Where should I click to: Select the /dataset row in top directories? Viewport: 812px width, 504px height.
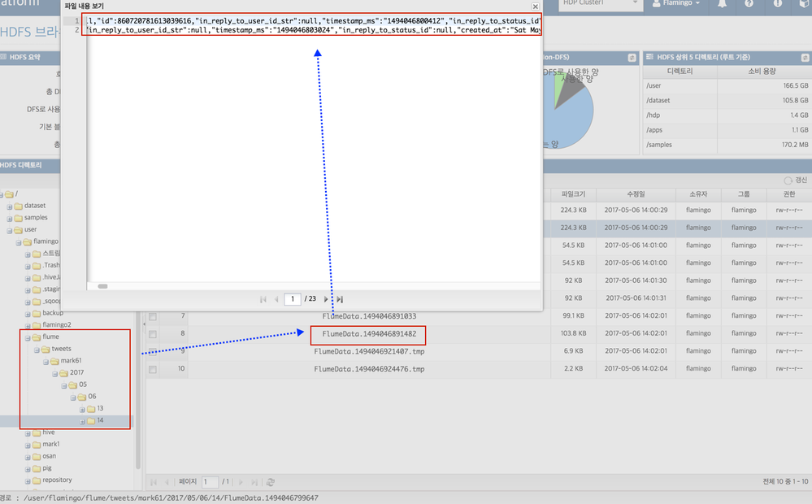(727, 101)
